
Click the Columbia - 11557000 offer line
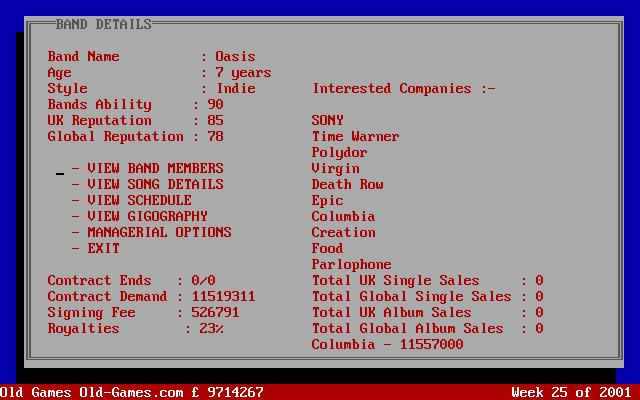tap(387, 344)
